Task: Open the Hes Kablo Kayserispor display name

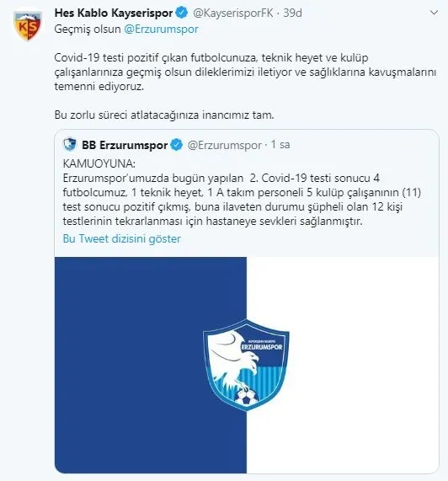Action: coord(114,13)
